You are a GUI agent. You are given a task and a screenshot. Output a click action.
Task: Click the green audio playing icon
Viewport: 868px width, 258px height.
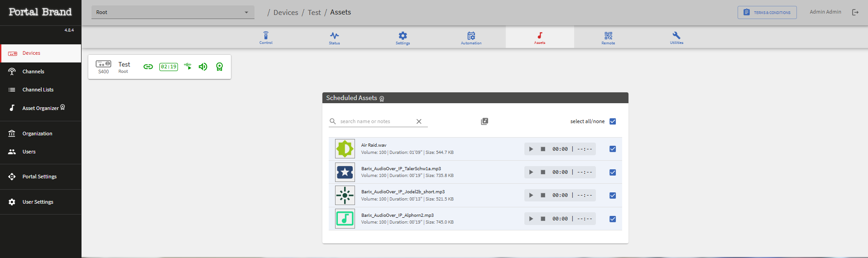click(x=188, y=67)
